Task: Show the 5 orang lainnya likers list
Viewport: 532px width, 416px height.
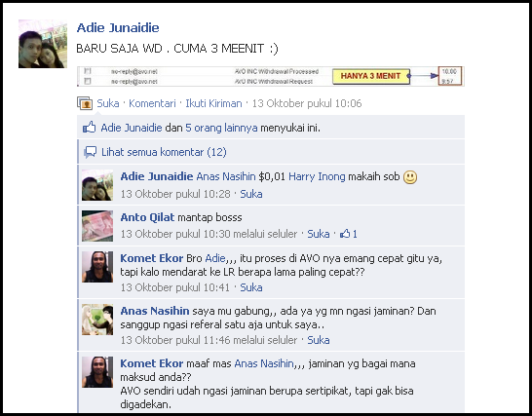Action: [221, 128]
